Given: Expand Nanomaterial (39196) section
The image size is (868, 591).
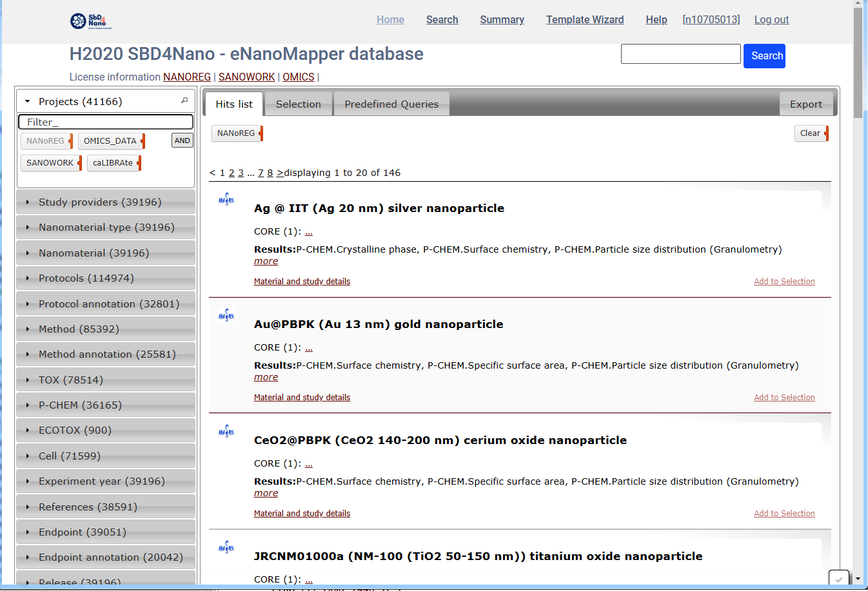Looking at the screenshot, I should [x=106, y=253].
